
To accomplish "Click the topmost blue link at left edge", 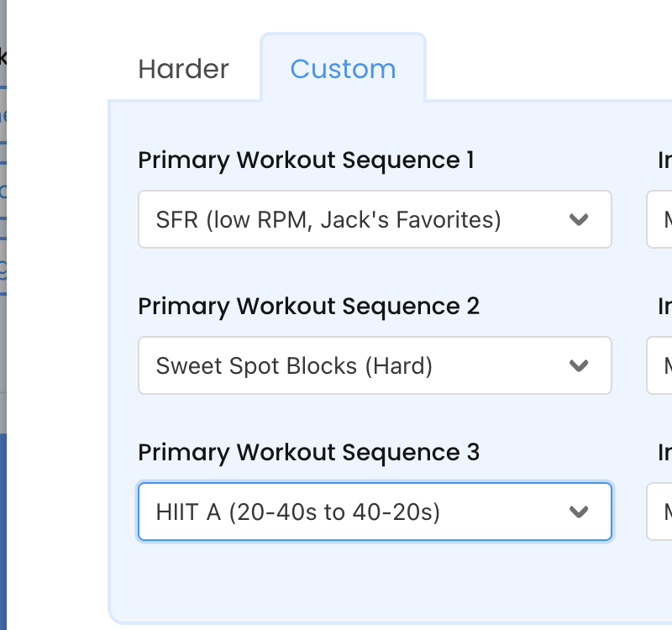I will point(3,115).
